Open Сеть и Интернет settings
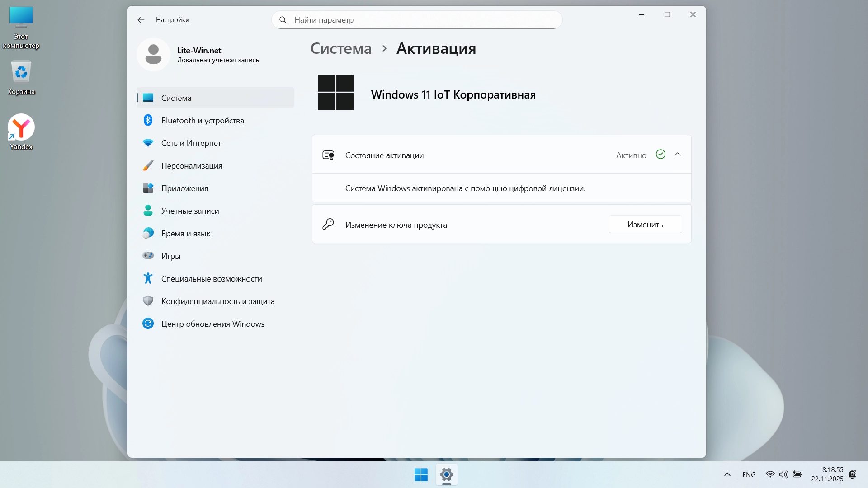Viewport: 868px width, 488px height. click(191, 143)
